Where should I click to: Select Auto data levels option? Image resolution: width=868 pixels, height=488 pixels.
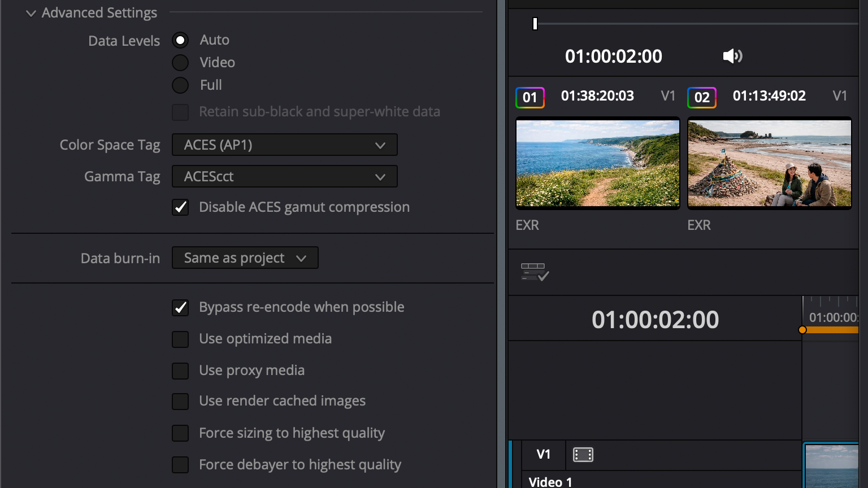(180, 40)
